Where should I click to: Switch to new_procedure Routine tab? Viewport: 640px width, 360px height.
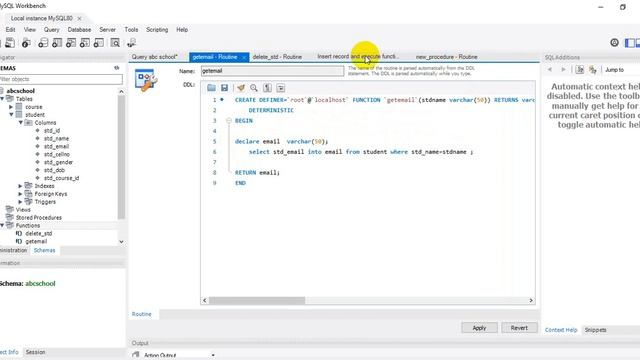pyautogui.click(x=447, y=57)
